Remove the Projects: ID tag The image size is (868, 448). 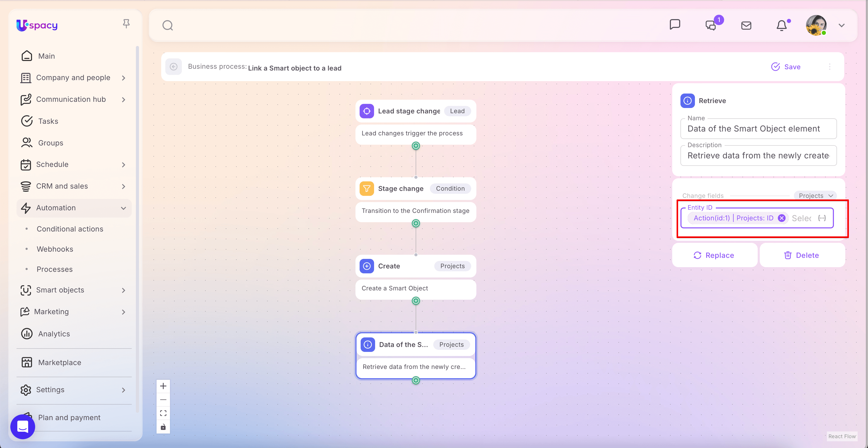(x=781, y=218)
